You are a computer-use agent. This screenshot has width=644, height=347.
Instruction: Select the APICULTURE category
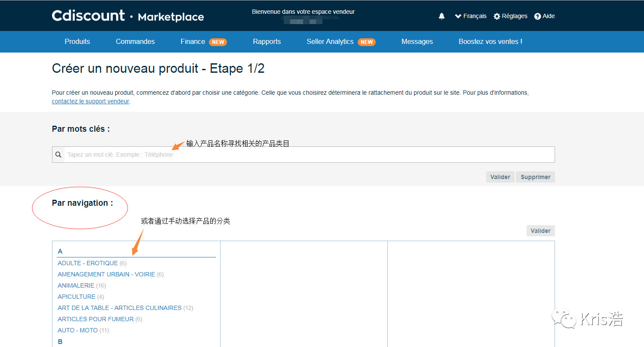click(x=77, y=297)
